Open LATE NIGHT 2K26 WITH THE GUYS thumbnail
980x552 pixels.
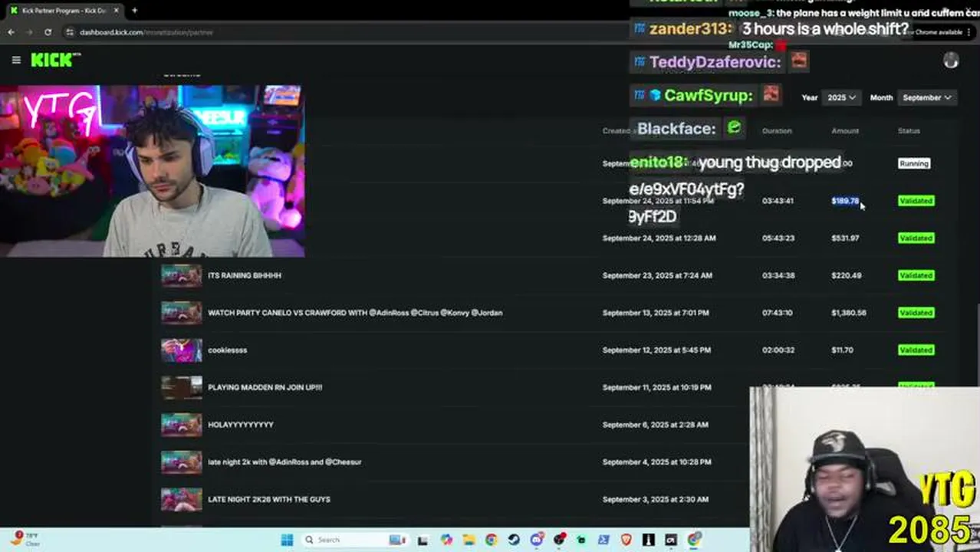tap(182, 499)
